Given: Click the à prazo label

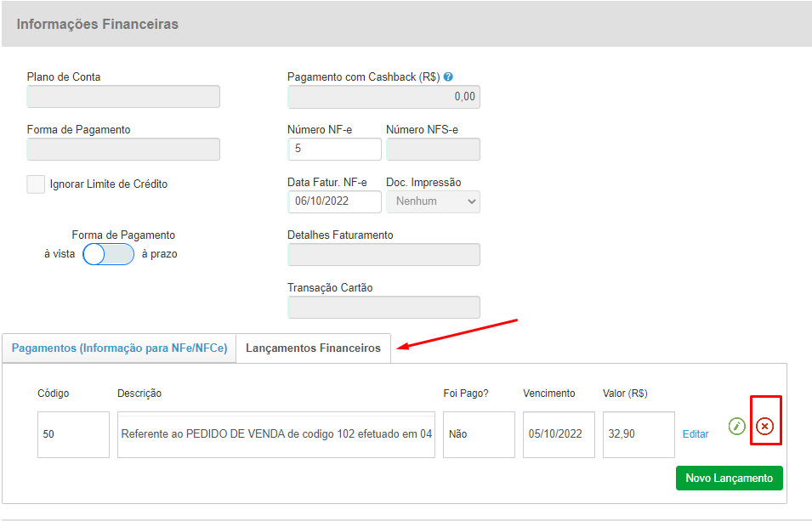Looking at the screenshot, I should point(160,254).
